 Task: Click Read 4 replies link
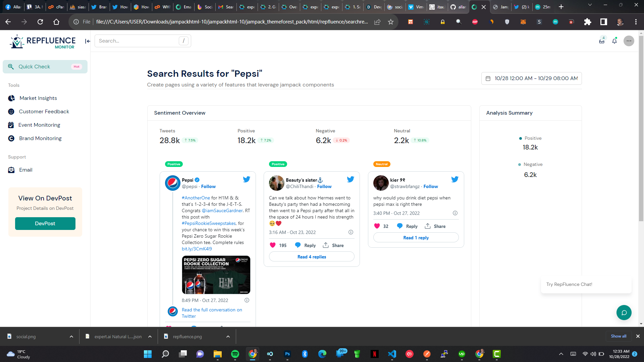[x=312, y=257]
